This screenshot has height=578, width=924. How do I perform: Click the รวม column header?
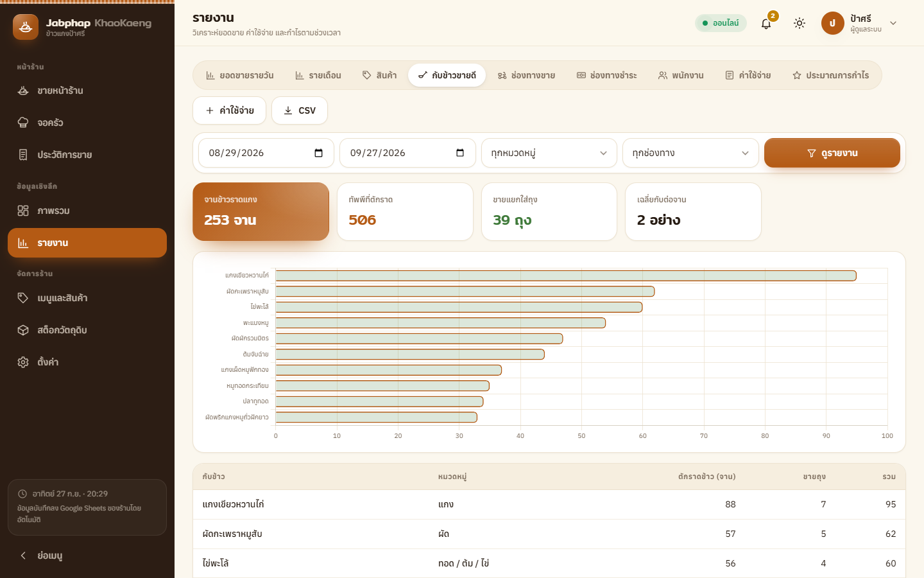[x=889, y=477]
